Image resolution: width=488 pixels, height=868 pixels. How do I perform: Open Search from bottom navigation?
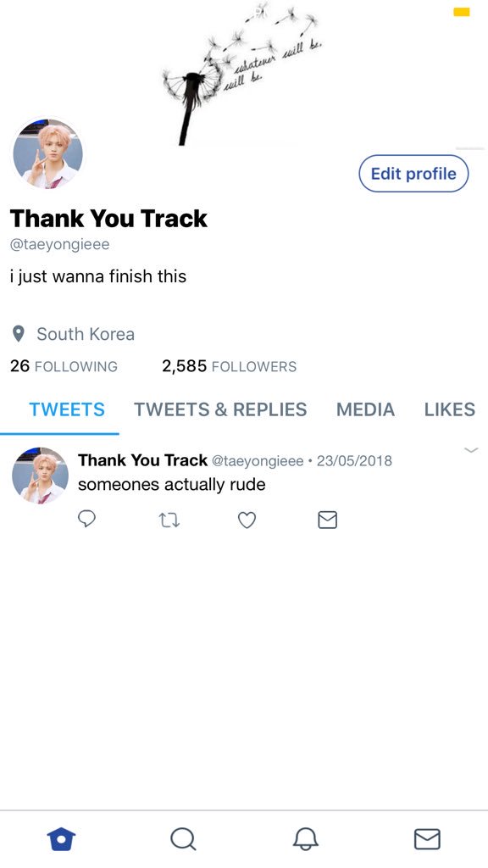point(183,838)
